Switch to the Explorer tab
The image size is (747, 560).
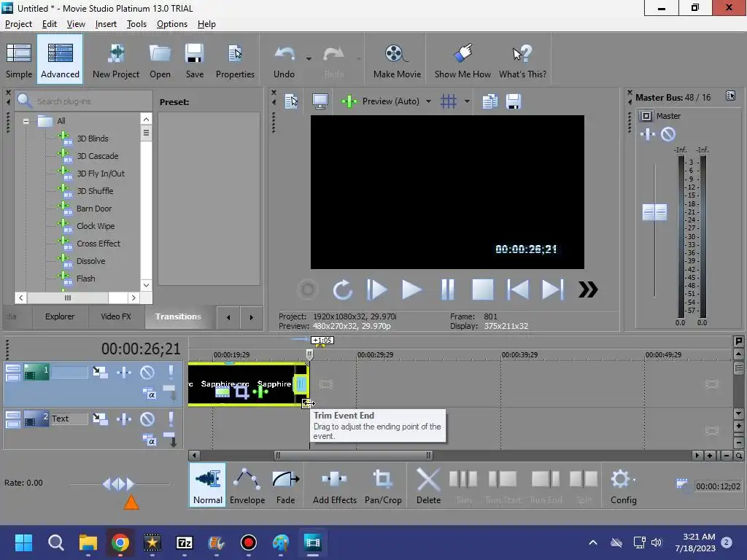tap(60, 316)
